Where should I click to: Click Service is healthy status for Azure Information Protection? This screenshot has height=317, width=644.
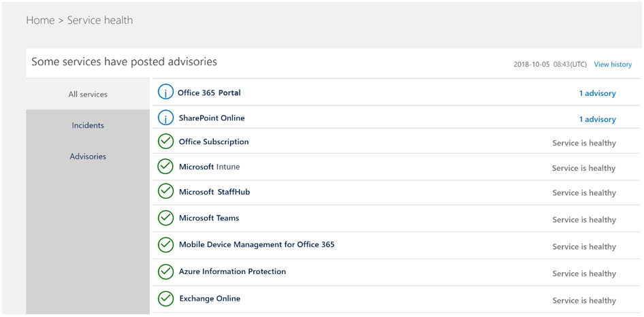(584, 274)
